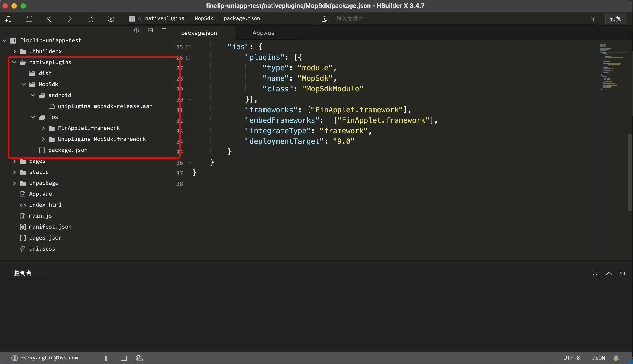Screen dimensions: 633x364
Task: Navigate back with the left arrow
Action: (50, 19)
